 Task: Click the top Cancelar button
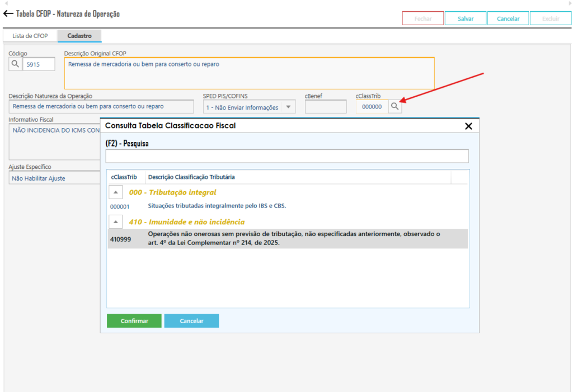508,18
